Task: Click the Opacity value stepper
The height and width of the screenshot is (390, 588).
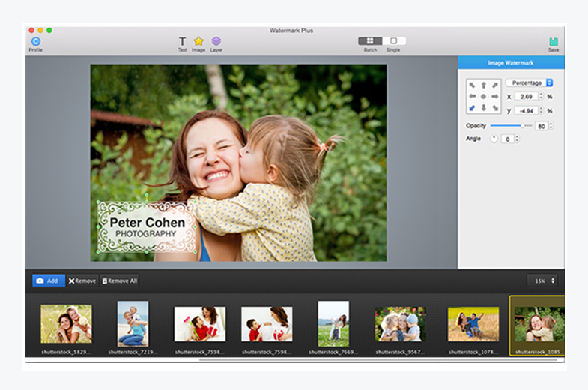Action: (x=551, y=126)
